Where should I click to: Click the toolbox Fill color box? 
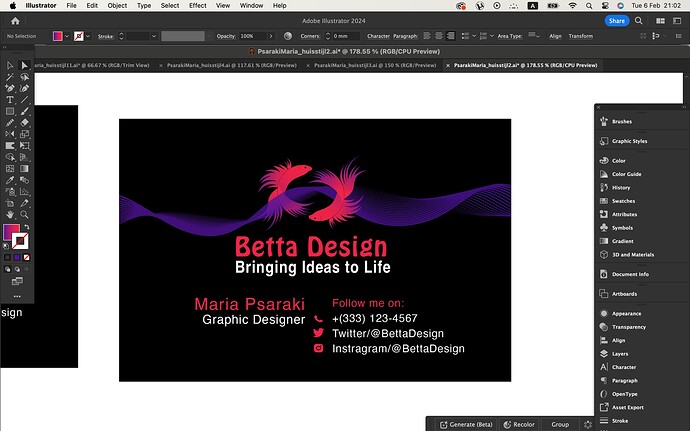[11, 232]
